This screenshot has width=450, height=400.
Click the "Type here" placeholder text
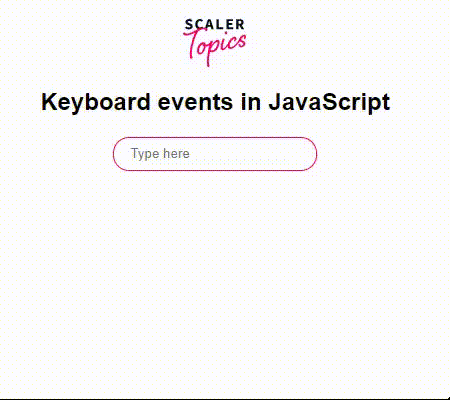160,154
